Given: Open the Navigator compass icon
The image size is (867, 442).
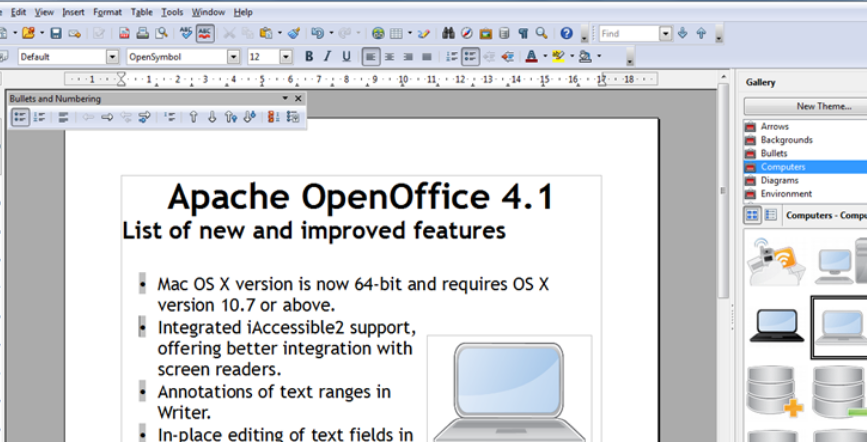Looking at the screenshot, I should (x=467, y=34).
